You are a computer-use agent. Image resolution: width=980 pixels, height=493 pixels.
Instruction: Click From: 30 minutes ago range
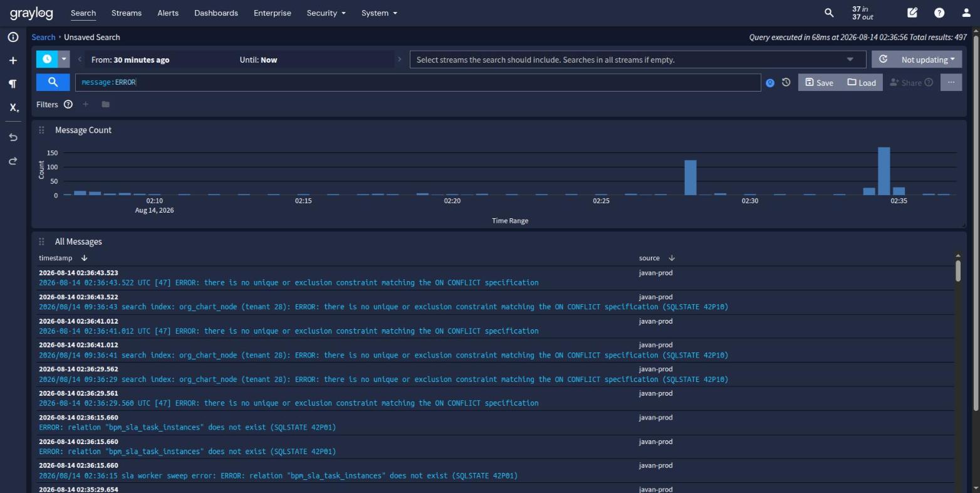pyautogui.click(x=130, y=60)
